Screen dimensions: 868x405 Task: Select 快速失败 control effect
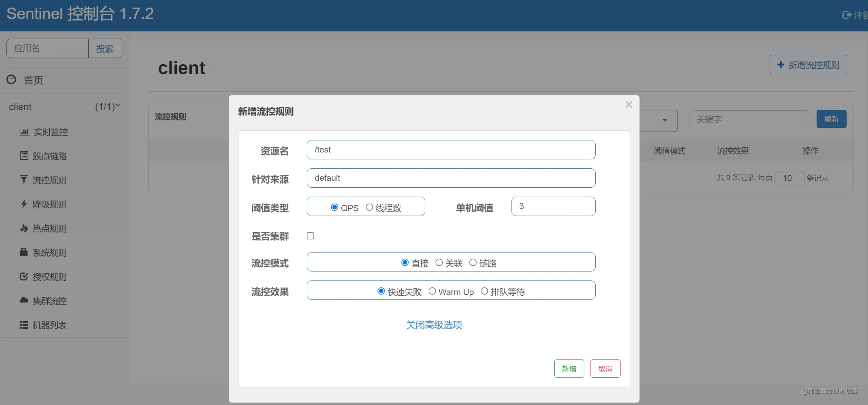point(381,291)
